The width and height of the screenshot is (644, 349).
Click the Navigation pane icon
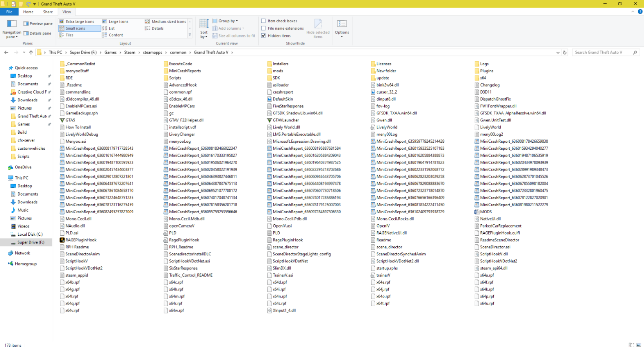12,24
